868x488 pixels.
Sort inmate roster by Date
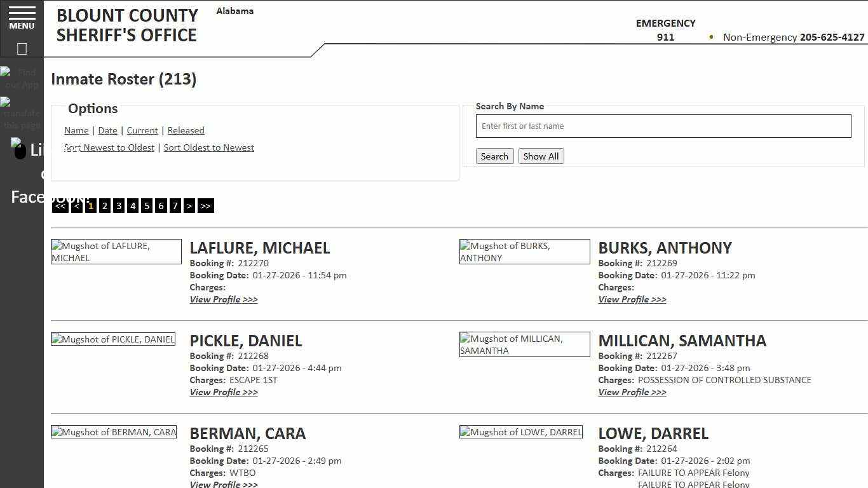click(x=107, y=130)
